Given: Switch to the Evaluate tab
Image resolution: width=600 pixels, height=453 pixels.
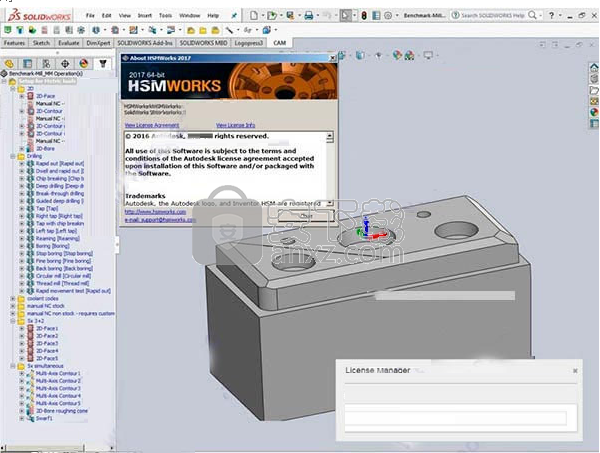Looking at the screenshot, I should click(x=68, y=43).
